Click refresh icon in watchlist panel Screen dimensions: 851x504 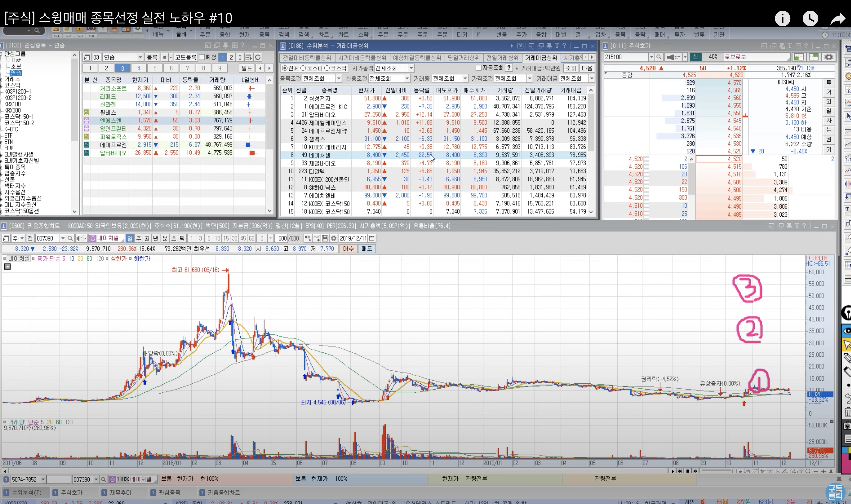point(258,57)
